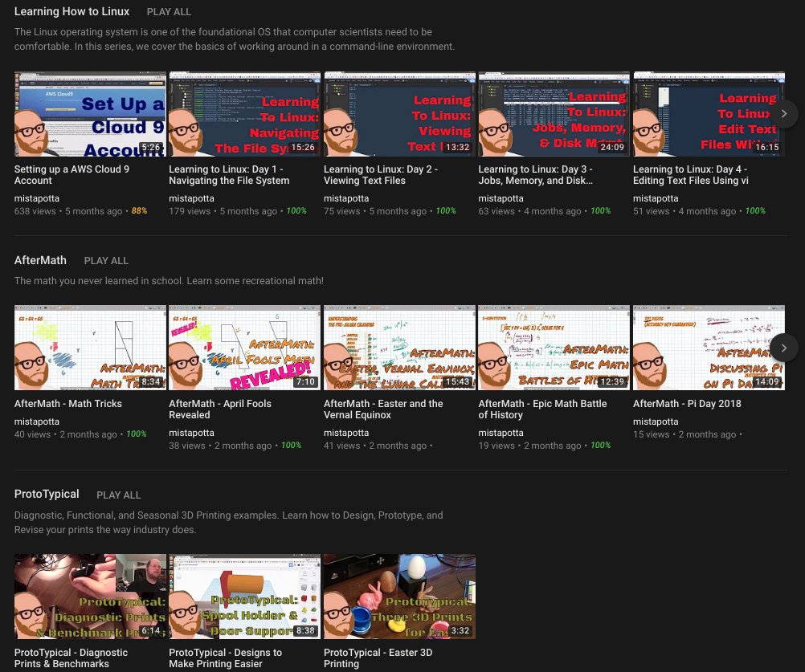
Task: Open Learning How to Linux playlist title
Action: pyautogui.click(x=72, y=11)
